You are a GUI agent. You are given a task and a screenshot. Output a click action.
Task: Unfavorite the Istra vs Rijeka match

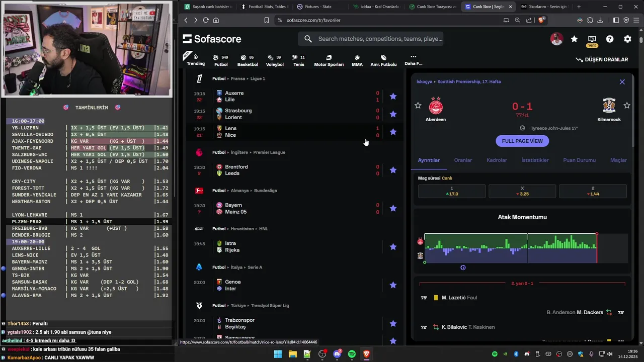(393, 247)
